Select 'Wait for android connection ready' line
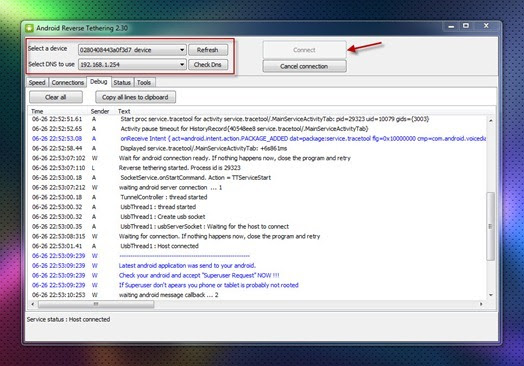The image size is (524, 366). (257, 158)
